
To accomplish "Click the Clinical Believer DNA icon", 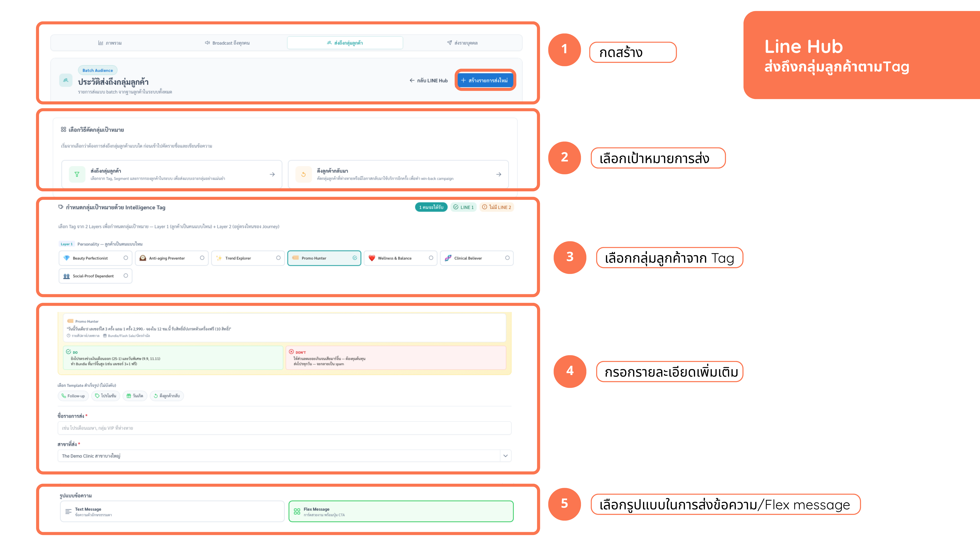I will click(448, 258).
